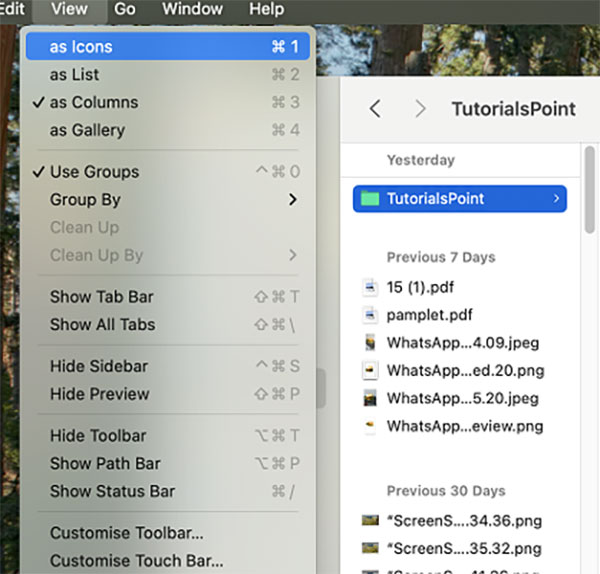Select the WhatsApp ed.20.png file icon
Viewport: 600px width, 574px height.
coord(371,371)
